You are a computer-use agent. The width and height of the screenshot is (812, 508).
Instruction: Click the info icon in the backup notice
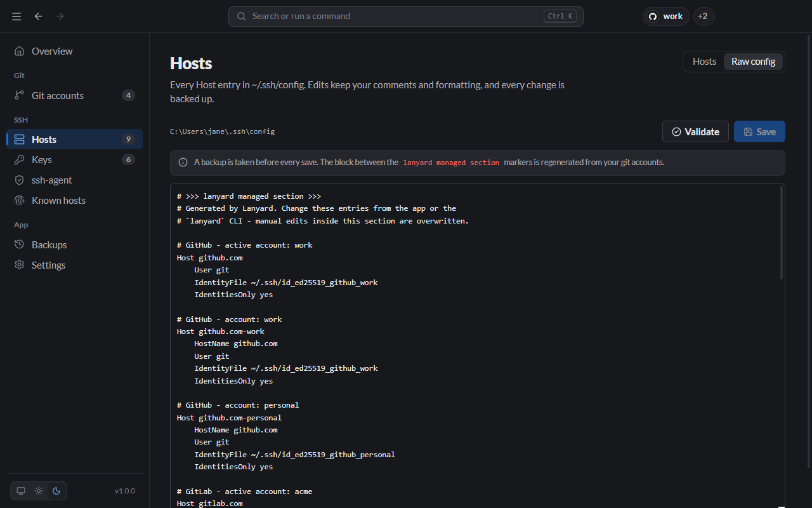183,163
